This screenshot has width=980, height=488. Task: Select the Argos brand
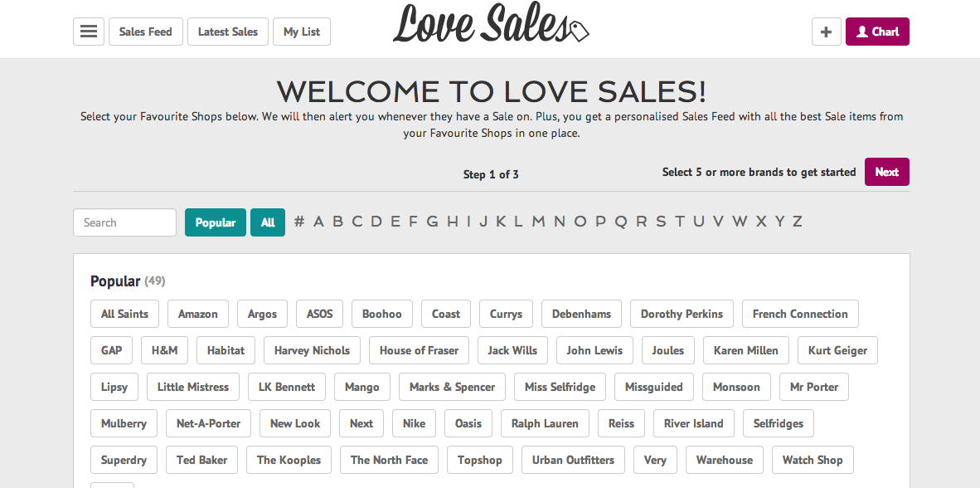coord(263,314)
